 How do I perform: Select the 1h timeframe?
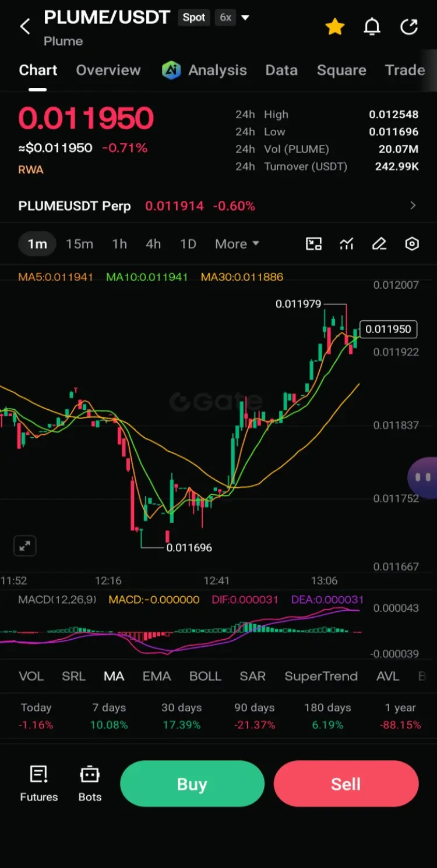[x=119, y=244]
